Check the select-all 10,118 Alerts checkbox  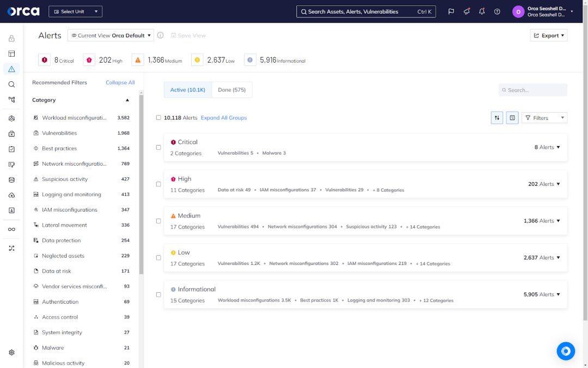click(158, 118)
